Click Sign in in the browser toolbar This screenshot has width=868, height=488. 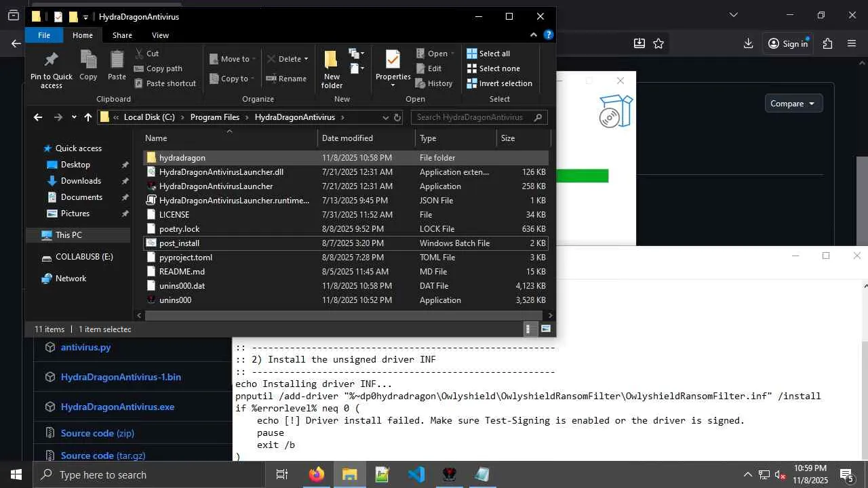click(788, 43)
